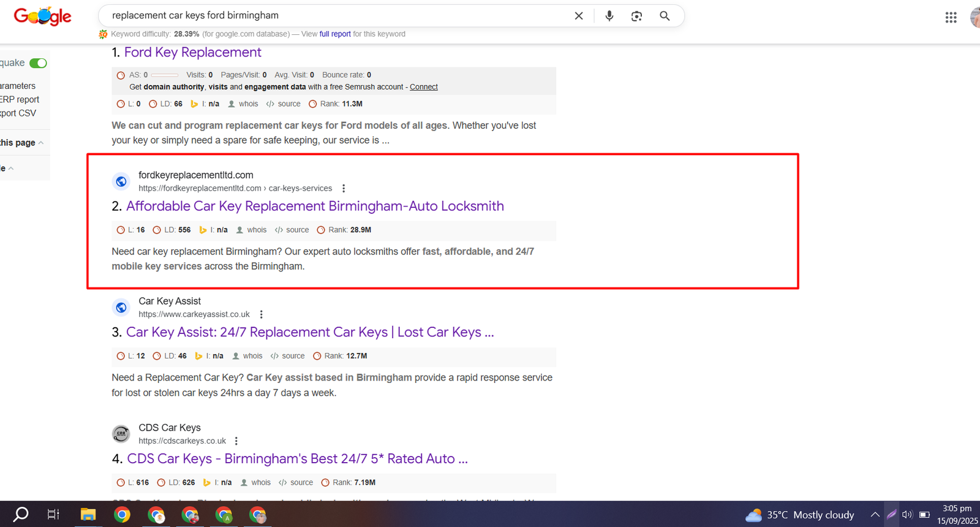
Task: Click inside the Google search field
Action: coord(337,16)
